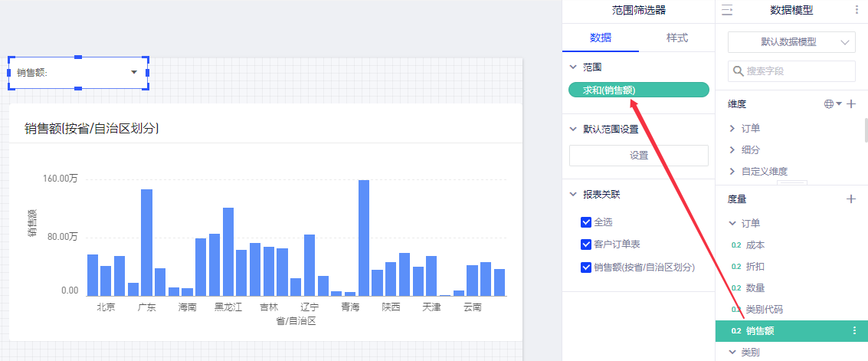Switch to the 样式 tab
The image size is (868, 361).
(x=676, y=38)
